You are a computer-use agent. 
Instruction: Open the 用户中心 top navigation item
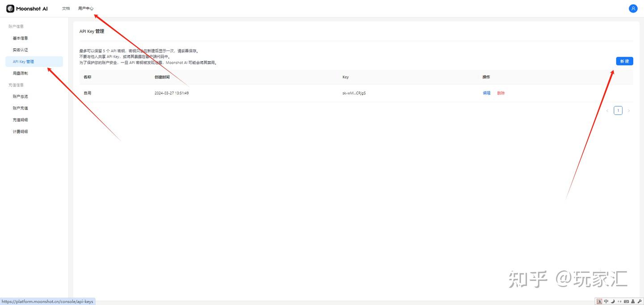[x=86, y=8]
